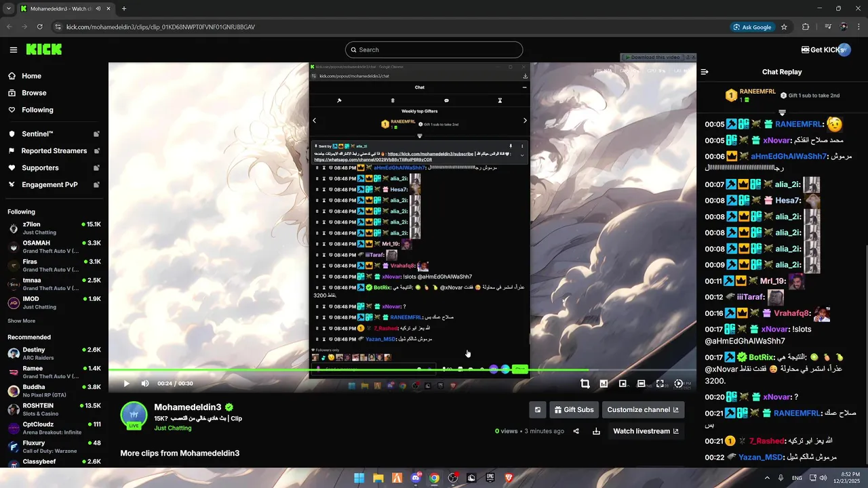Open ROSHTEIN recommended channel
868x488 pixels.
54,409
